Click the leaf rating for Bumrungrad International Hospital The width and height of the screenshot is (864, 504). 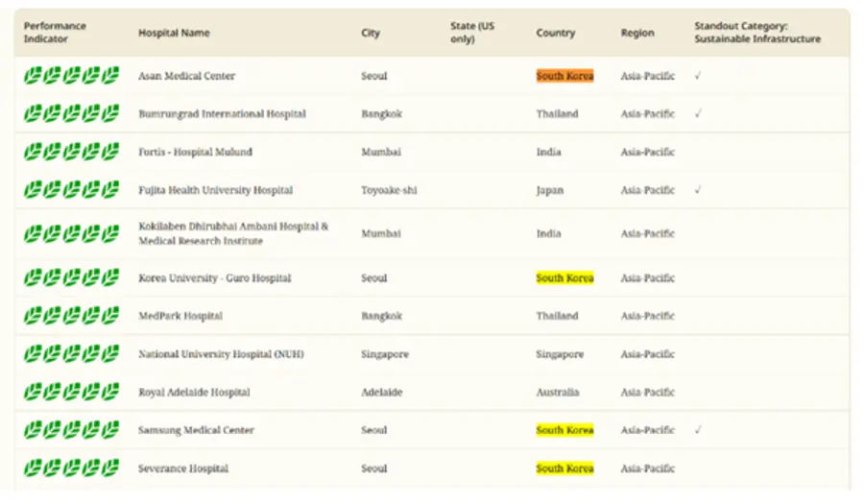(x=71, y=113)
